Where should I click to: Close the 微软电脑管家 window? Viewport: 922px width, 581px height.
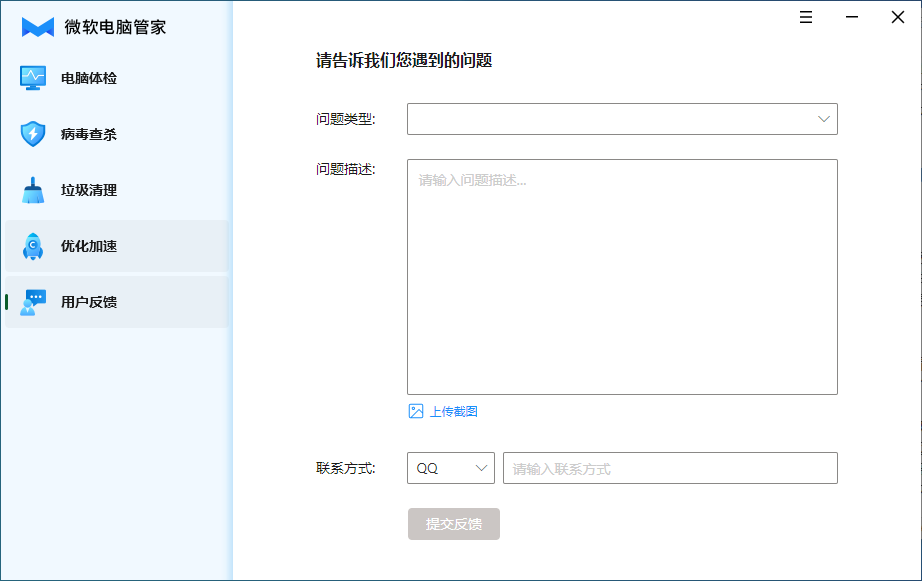coord(898,17)
